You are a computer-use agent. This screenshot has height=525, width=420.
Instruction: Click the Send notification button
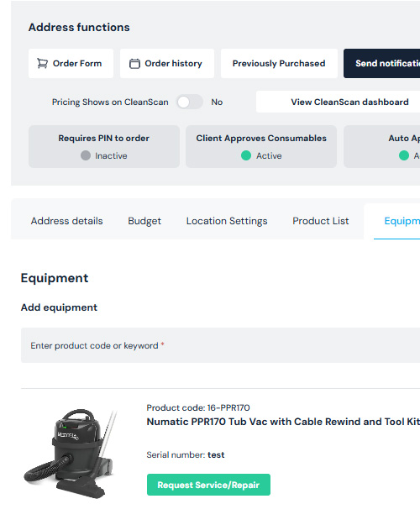click(382, 63)
